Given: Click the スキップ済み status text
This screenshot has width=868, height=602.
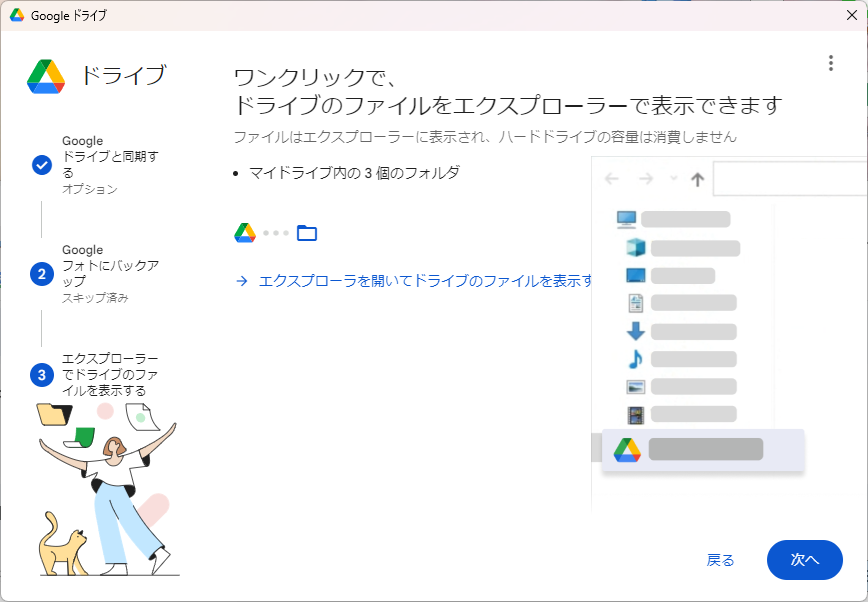Looking at the screenshot, I should coord(95,298).
